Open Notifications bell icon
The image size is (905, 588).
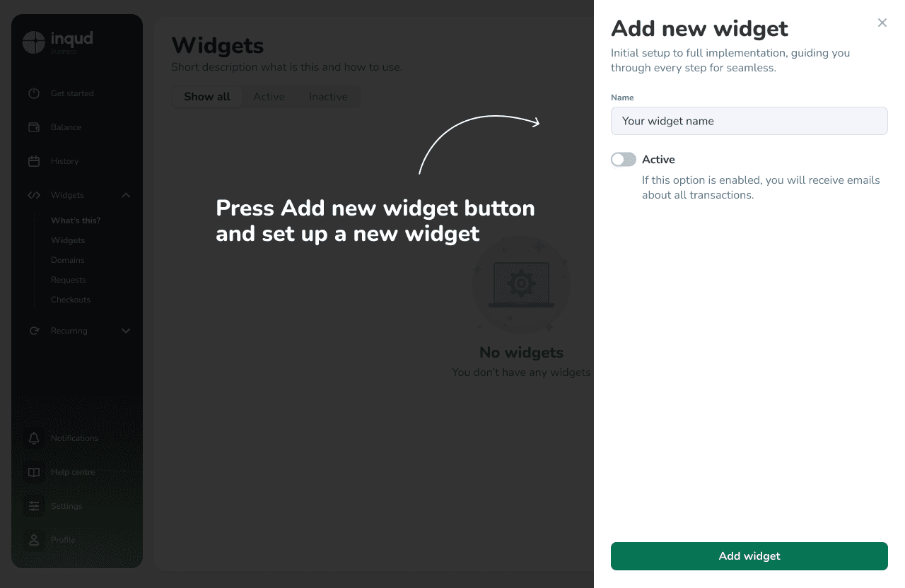point(34,438)
